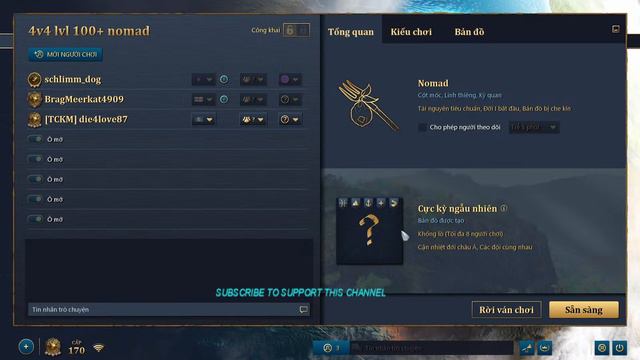The width and height of the screenshot is (640, 360).
Task: Open the Bản đồ tab
Action: pyautogui.click(x=469, y=32)
